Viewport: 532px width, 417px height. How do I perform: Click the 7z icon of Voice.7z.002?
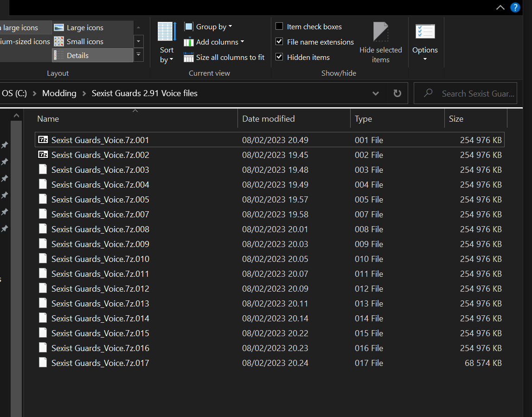(43, 155)
